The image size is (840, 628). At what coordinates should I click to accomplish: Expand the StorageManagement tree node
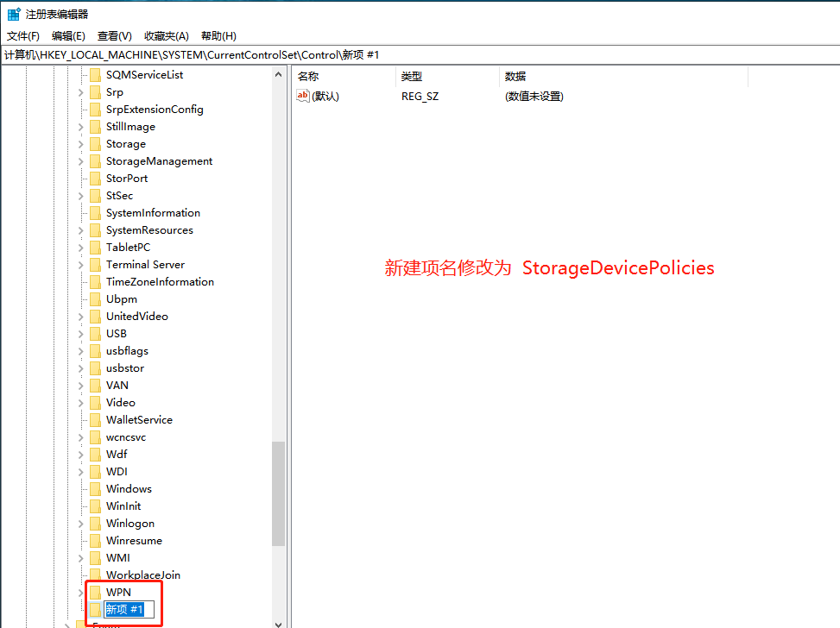81,161
